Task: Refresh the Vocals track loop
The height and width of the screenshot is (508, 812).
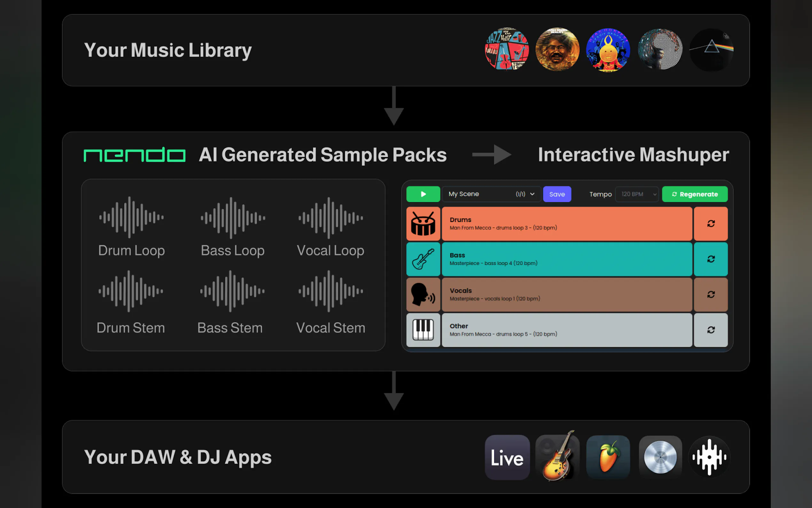Action: [x=711, y=295]
